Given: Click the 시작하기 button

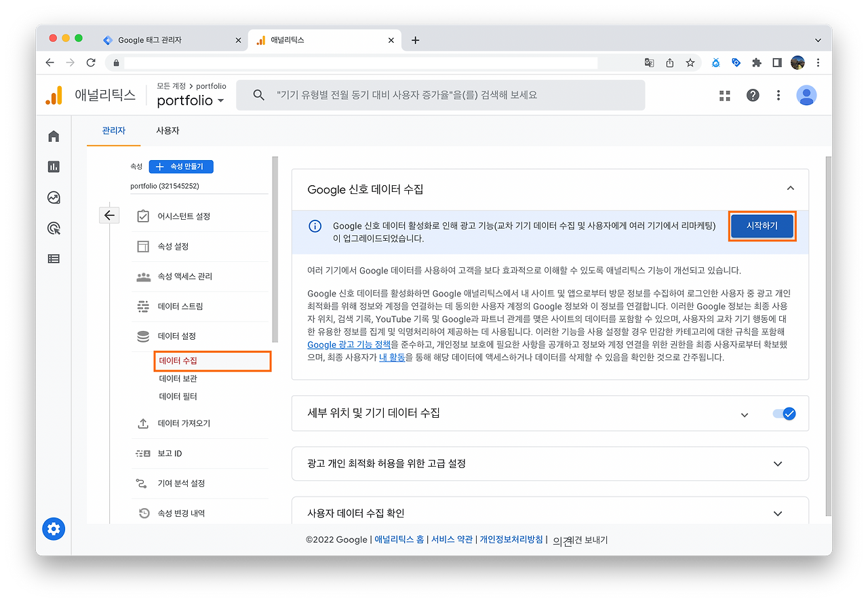Looking at the screenshot, I should point(762,226).
